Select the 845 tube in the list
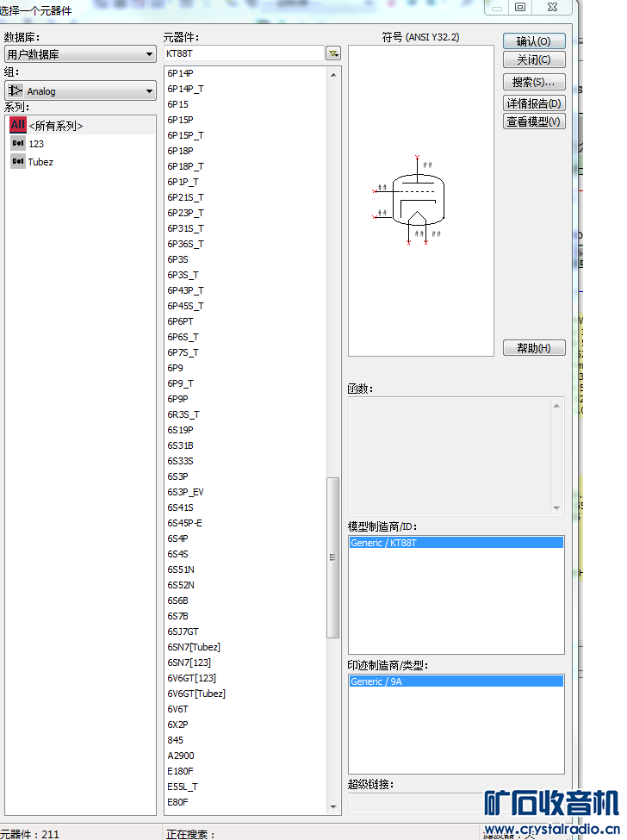This screenshot has height=840, width=627. coord(176,740)
